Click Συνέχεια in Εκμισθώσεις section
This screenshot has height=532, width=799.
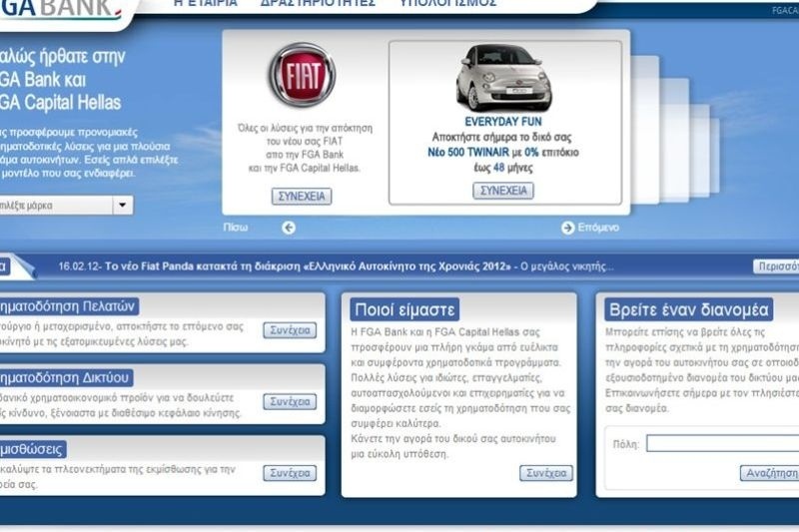pyautogui.click(x=290, y=473)
